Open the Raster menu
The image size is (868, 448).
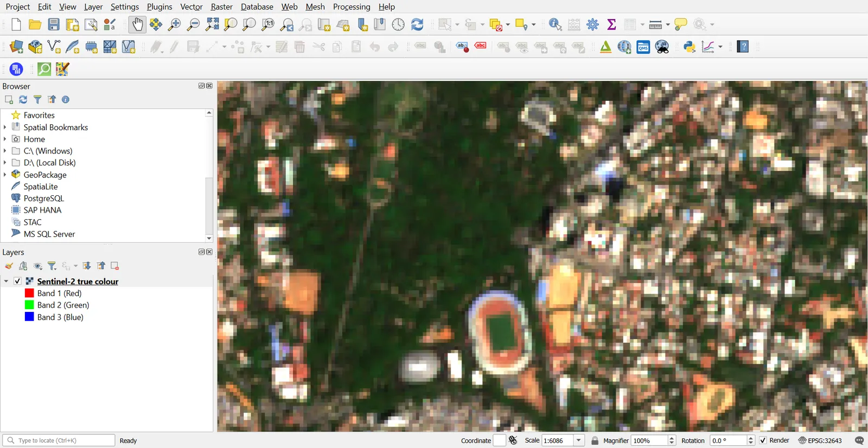click(x=221, y=7)
